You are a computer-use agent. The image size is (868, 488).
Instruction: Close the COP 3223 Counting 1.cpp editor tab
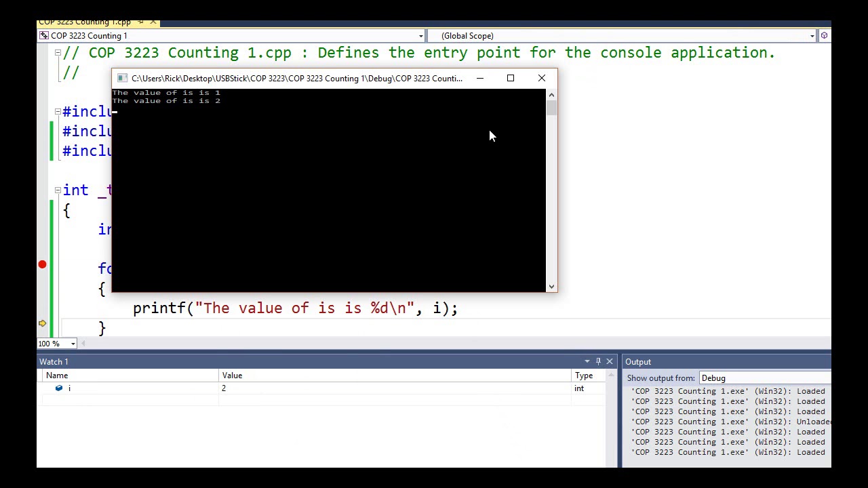pyautogui.click(x=153, y=22)
